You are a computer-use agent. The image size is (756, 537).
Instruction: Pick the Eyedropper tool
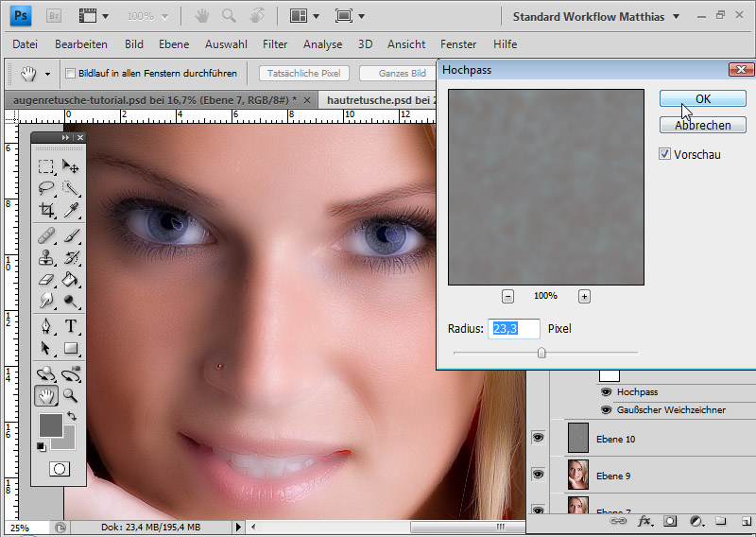pyautogui.click(x=70, y=210)
